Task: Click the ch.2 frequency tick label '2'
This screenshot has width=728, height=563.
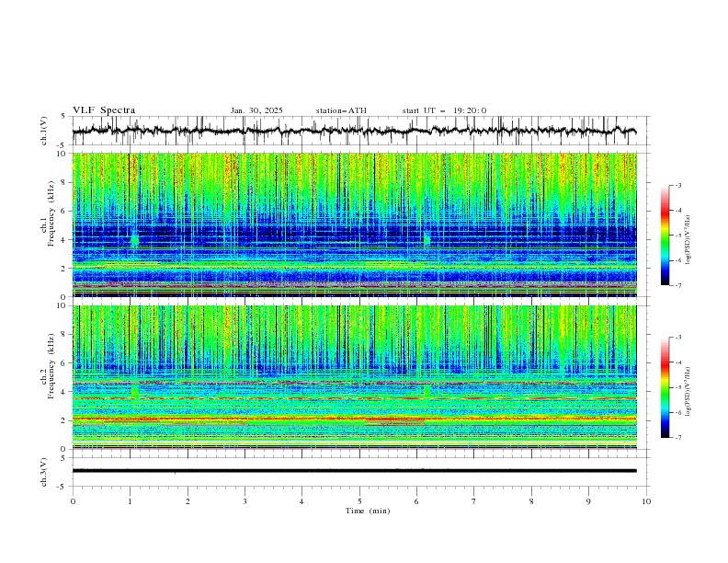Action: point(64,420)
